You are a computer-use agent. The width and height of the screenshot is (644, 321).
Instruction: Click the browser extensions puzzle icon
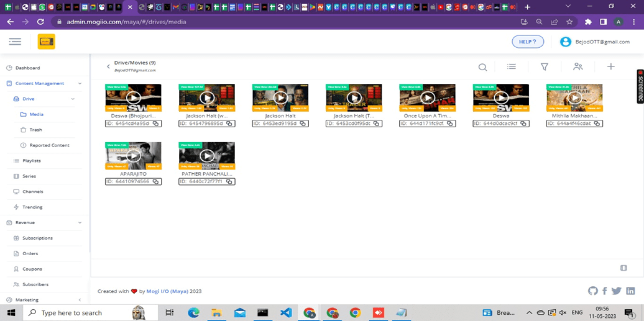point(588,22)
